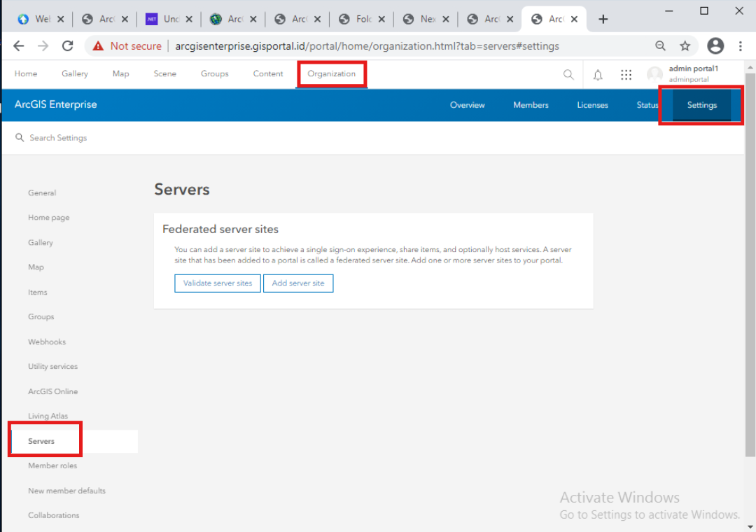Reload the page with refresh icon
Viewport: 756px width, 532px height.
click(67, 45)
